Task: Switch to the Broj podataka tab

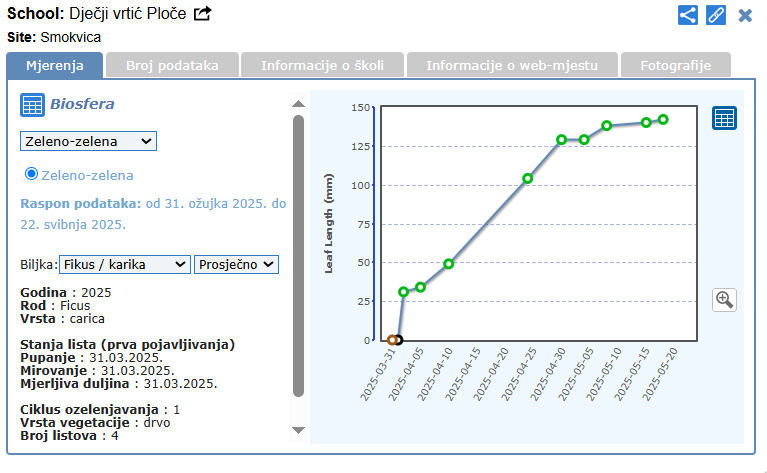Action: pos(172,65)
